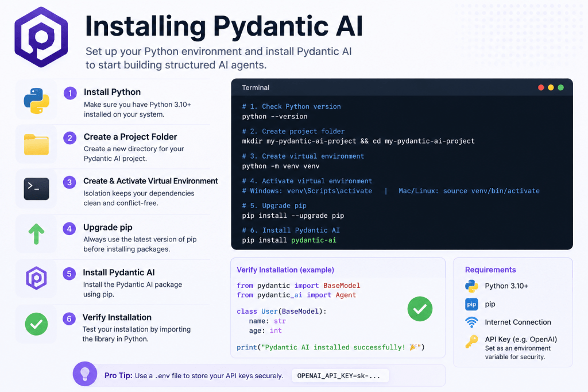Click the yellow folder icon for Create a Project Folder
The image size is (588, 392).
(x=36, y=145)
